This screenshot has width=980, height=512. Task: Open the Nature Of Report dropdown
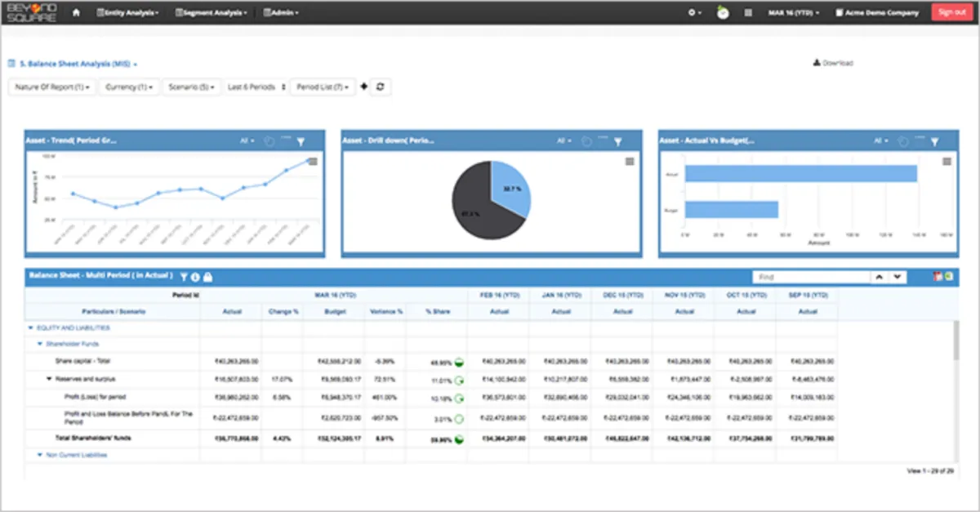point(52,87)
